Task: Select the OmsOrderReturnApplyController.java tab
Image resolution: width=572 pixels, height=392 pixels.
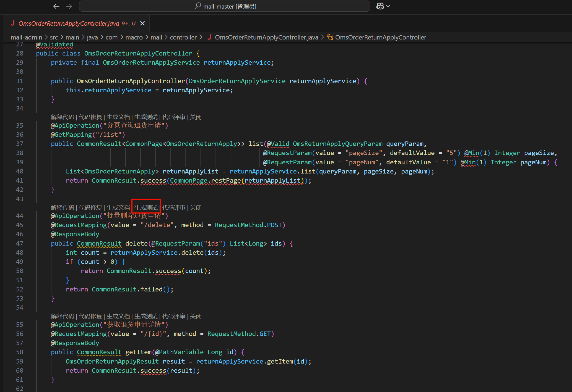Action: click(69, 23)
